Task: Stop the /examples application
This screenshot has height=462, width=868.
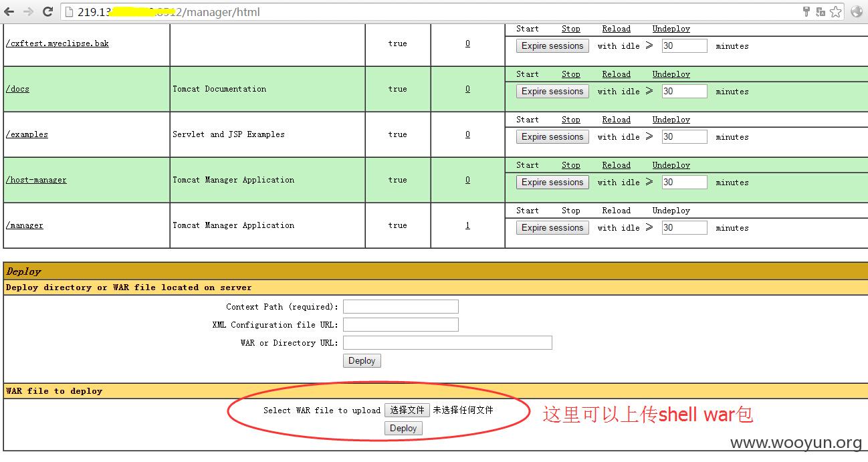Action: (x=571, y=120)
